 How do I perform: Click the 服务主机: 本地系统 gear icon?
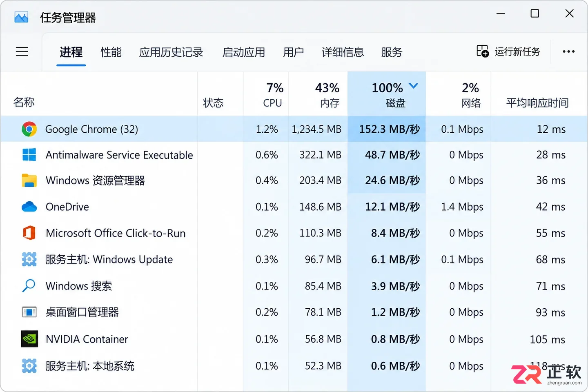[x=29, y=366]
